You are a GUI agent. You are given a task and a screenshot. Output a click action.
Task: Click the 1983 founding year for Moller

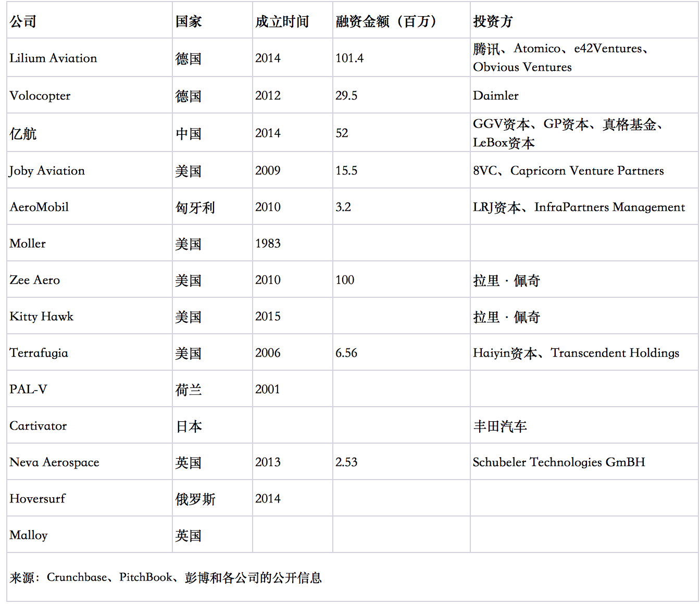(268, 243)
